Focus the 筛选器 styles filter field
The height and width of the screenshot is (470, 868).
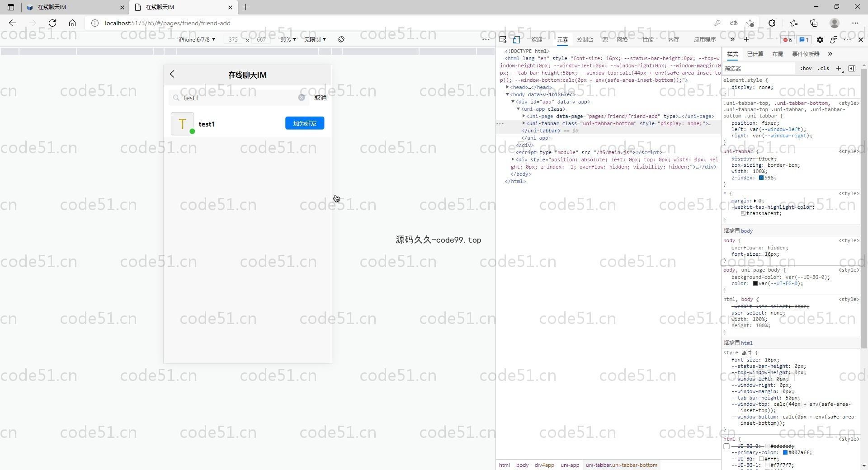[x=759, y=69]
